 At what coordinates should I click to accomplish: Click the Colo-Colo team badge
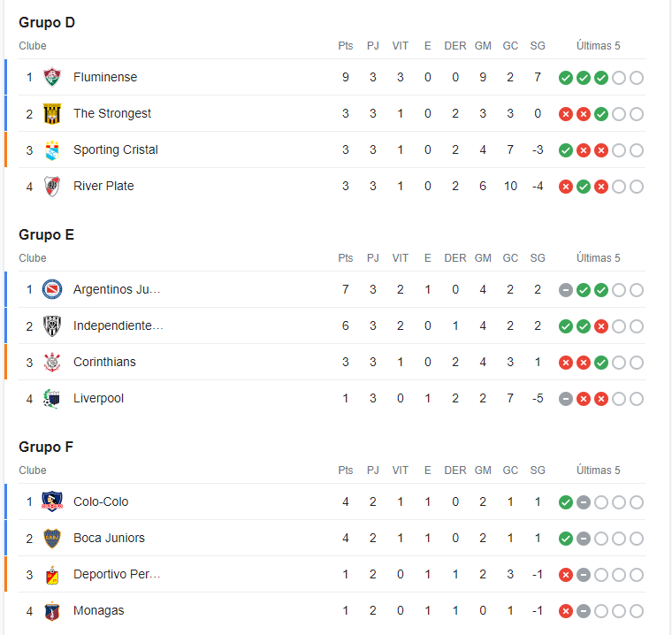click(52, 501)
